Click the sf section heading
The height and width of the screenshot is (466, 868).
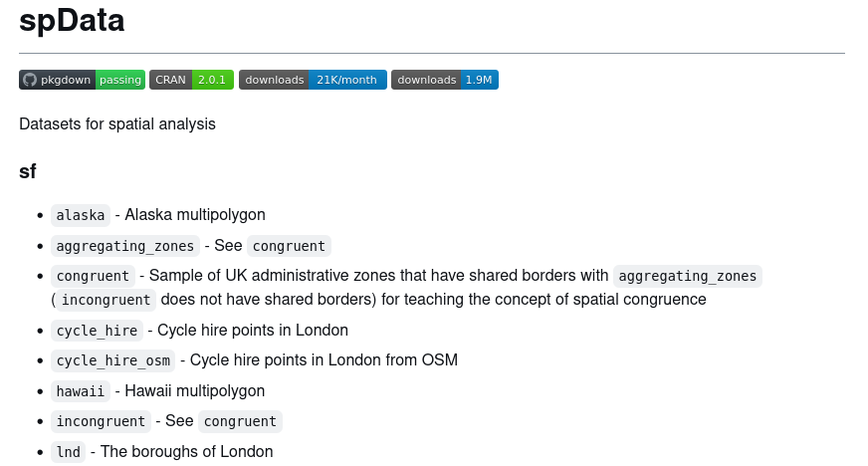pos(28,171)
